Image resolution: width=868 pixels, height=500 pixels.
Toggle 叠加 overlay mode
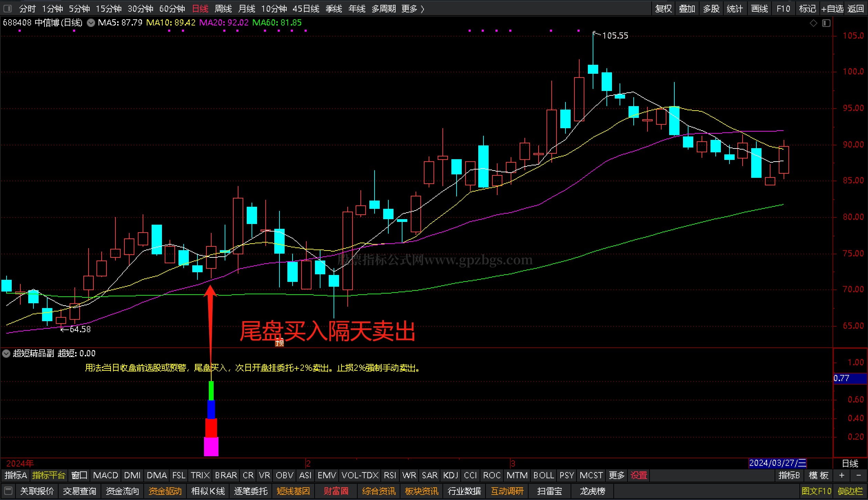[x=687, y=9]
